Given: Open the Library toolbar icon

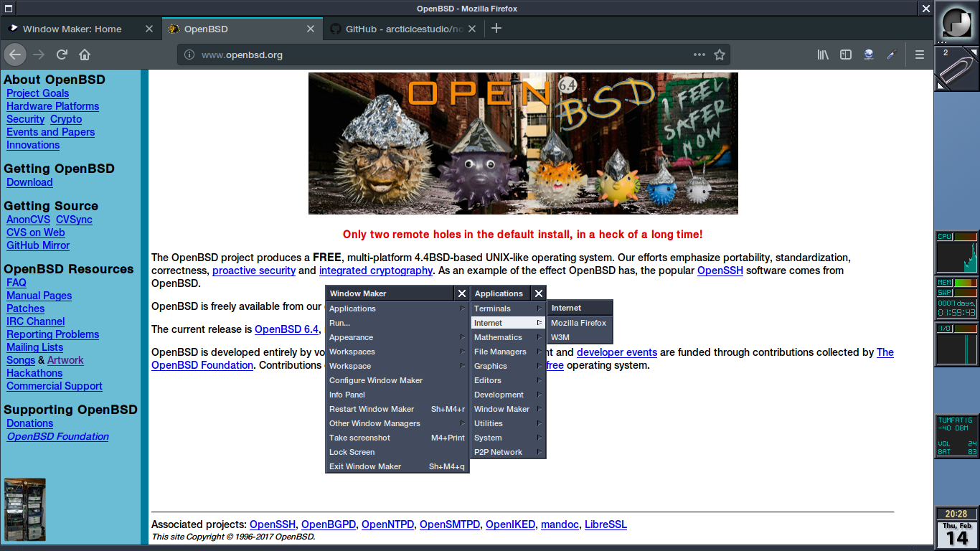Looking at the screenshot, I should 824,55.
